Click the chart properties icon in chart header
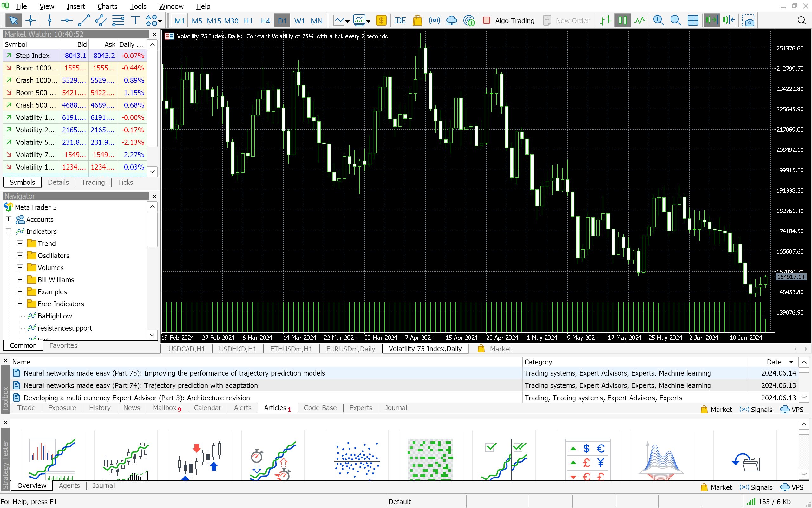812x508 pixels. point(169,36)
